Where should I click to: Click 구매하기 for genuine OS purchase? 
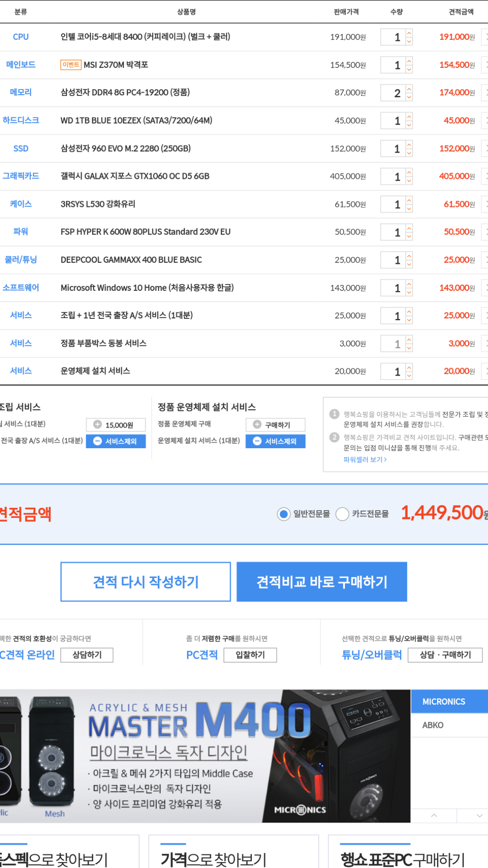pyautogui.click(x=275, y=425)
